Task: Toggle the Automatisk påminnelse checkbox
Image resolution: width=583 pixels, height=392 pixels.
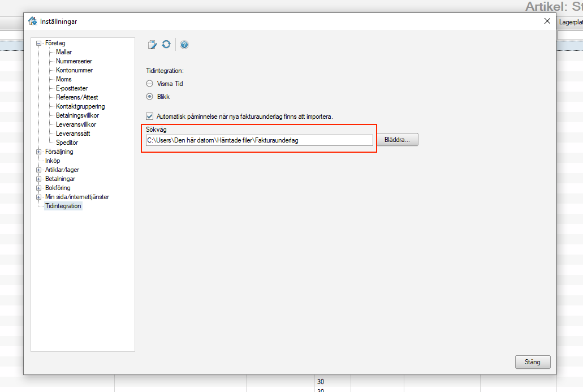Action: click(x=149, y=117)
